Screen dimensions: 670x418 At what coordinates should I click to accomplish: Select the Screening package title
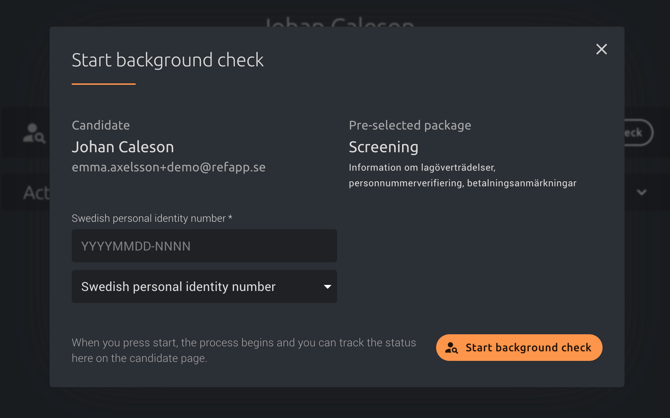[383, 147]
